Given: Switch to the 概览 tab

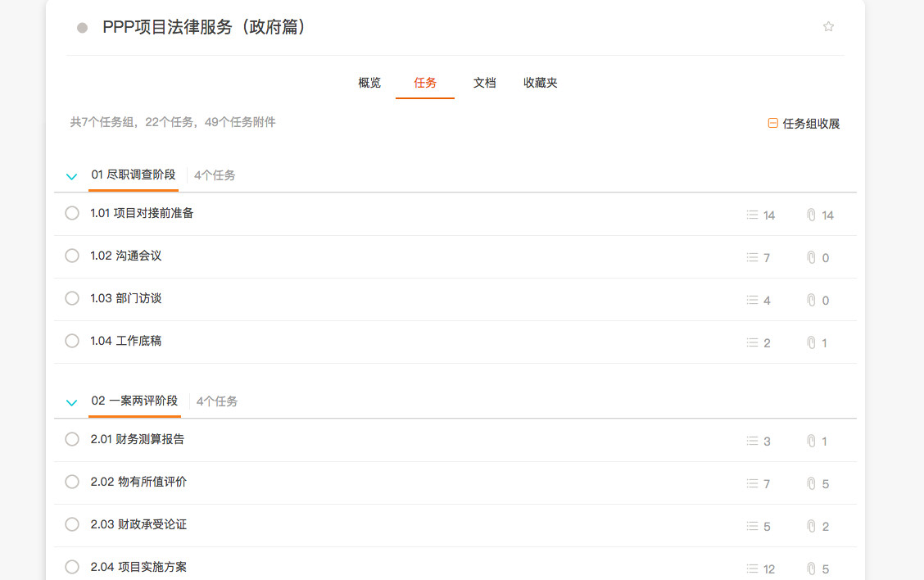Looking at the screenshot, I should [x=369, y=83].
